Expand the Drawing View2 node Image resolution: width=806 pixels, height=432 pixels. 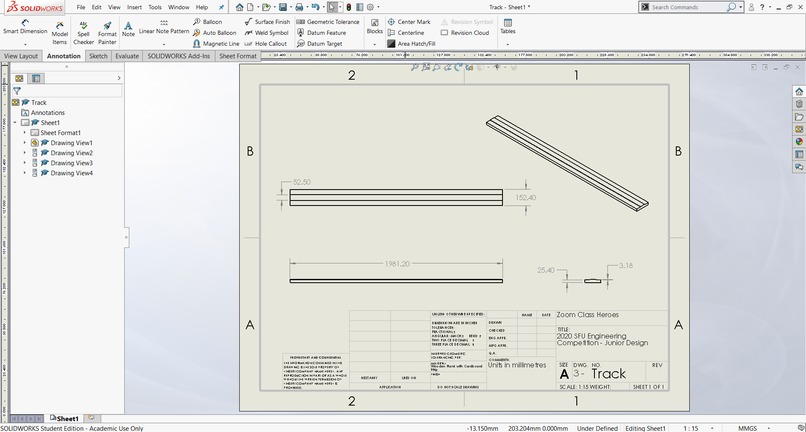(x=25, y=153)
